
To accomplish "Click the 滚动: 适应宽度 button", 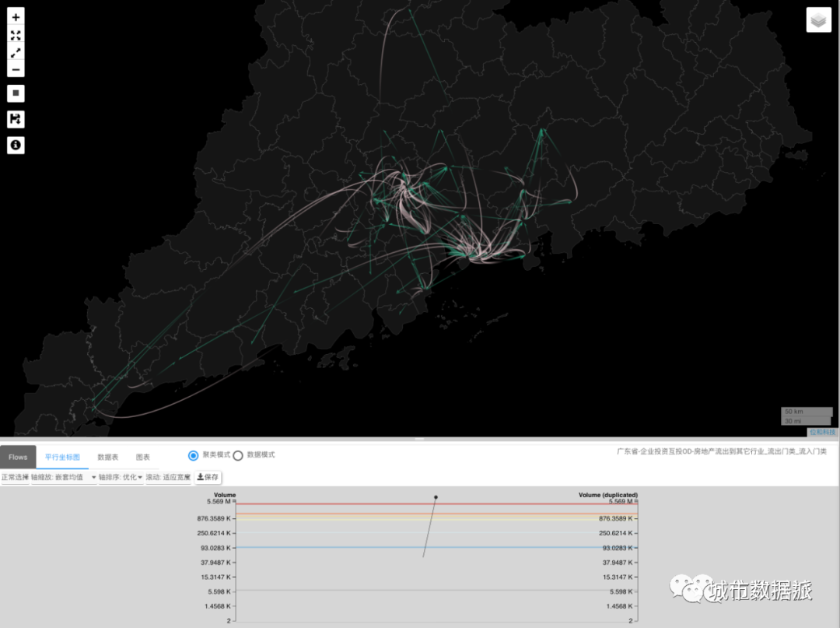I will click(168, 478).
